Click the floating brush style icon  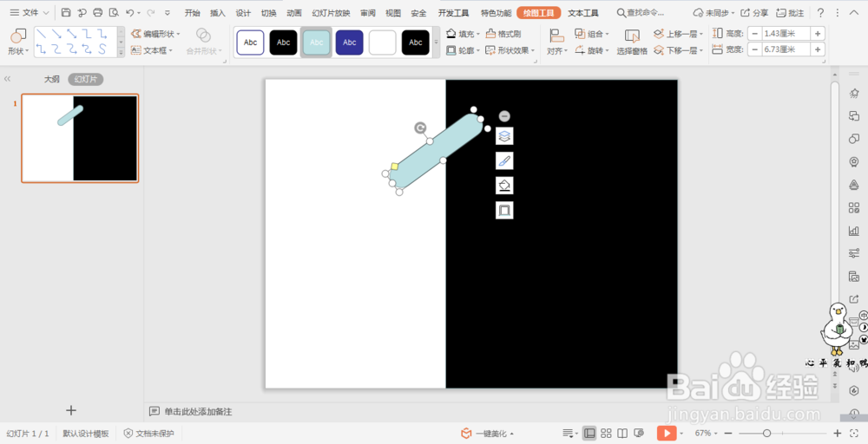click(x=504, y=161)
